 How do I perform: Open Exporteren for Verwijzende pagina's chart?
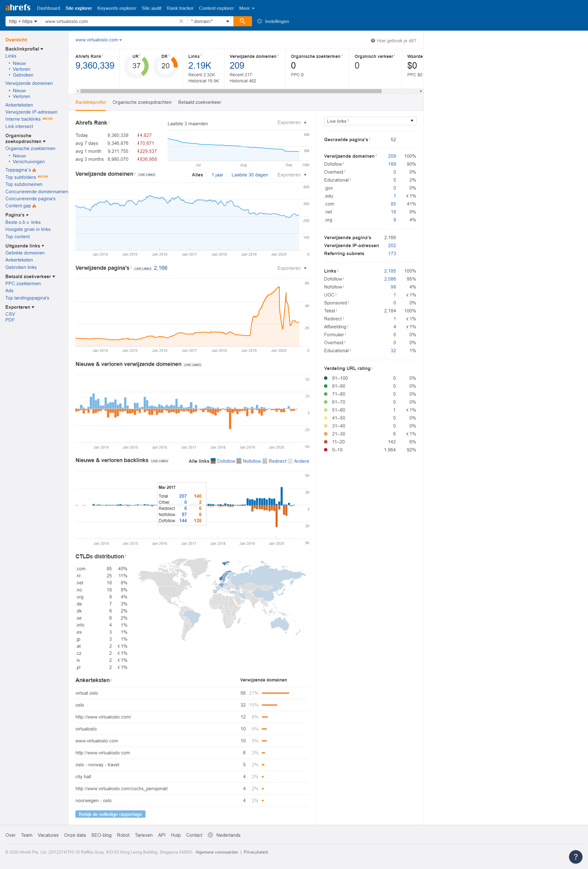[292, 268]
